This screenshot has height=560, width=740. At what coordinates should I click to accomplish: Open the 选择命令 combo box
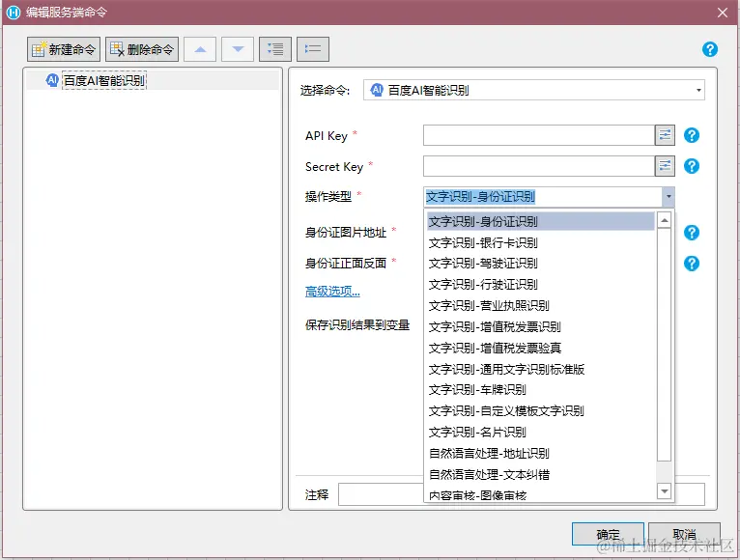[534, 90]
